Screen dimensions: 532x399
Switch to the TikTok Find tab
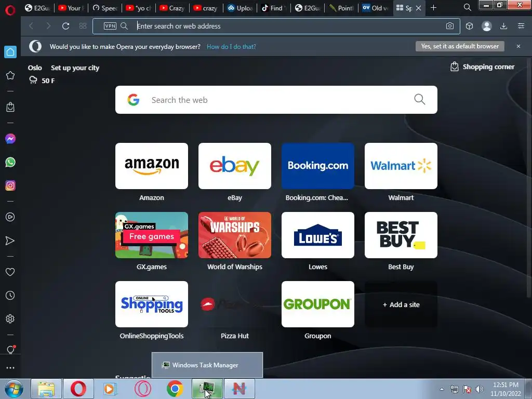(x=273, y=8)
